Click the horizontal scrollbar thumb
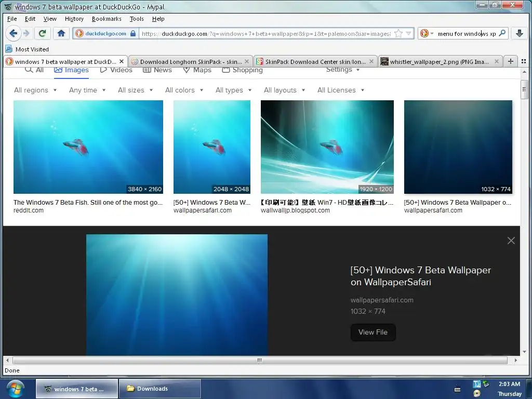Viewport: 532px width, 399px height. 260,360
